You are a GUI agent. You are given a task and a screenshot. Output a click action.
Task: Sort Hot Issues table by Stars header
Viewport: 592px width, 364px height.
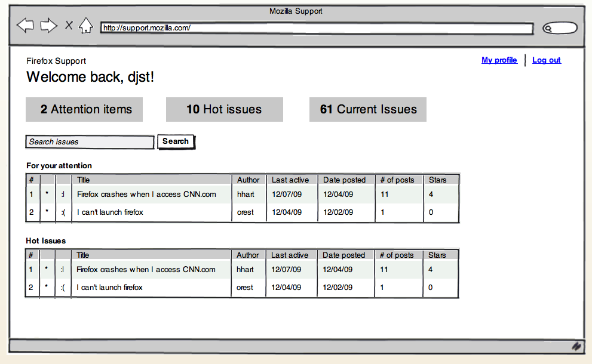coord(437,255)
